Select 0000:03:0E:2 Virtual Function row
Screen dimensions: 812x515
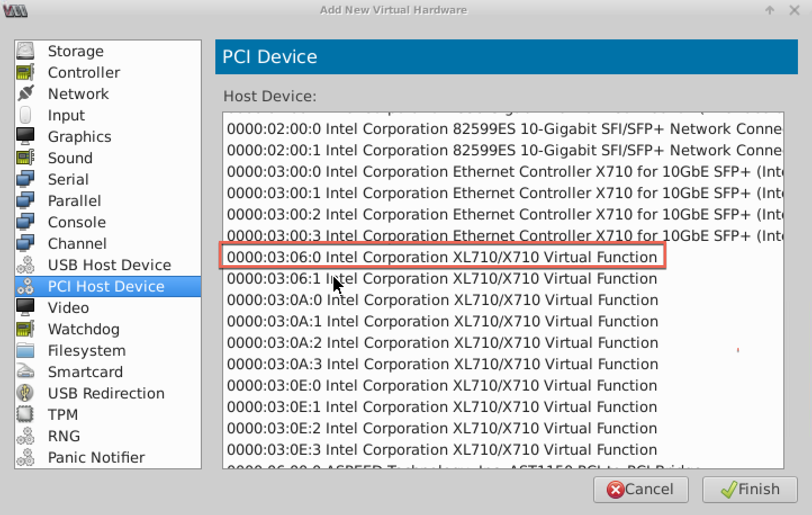click(503, 428)
